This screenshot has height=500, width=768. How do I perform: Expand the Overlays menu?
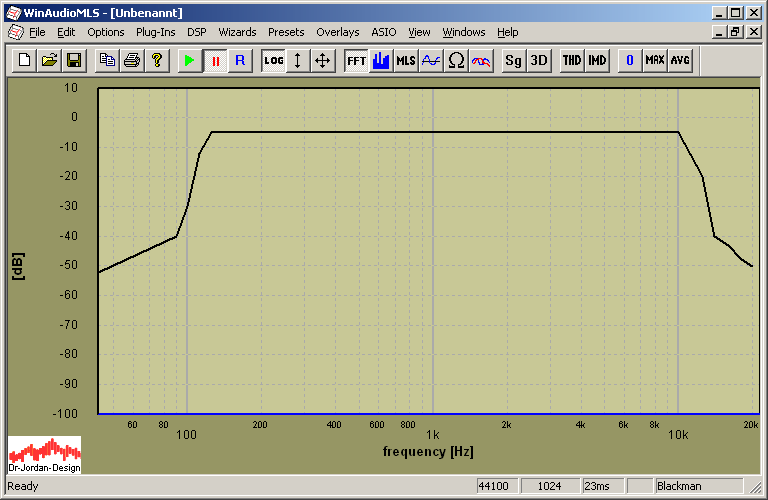[337, 32]
